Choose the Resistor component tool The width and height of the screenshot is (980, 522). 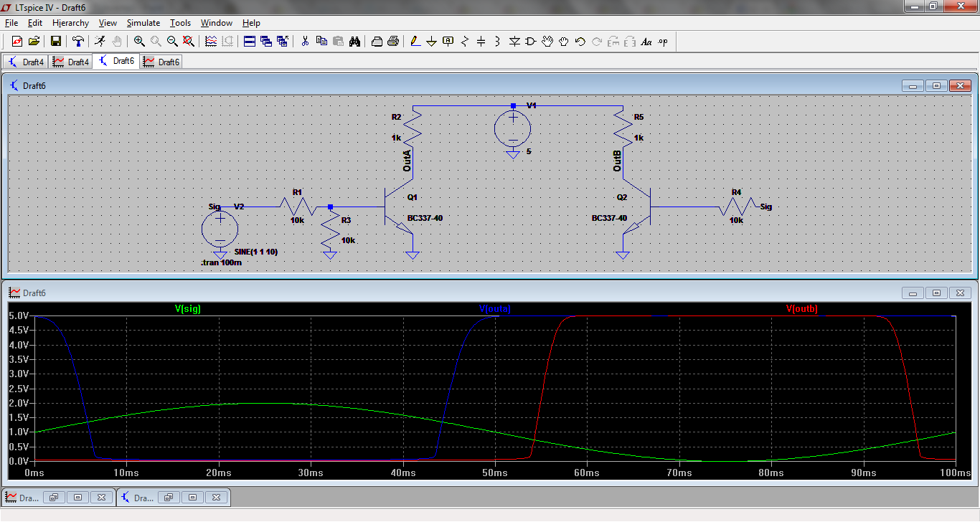pyautogui.click(x=465, y=42)
